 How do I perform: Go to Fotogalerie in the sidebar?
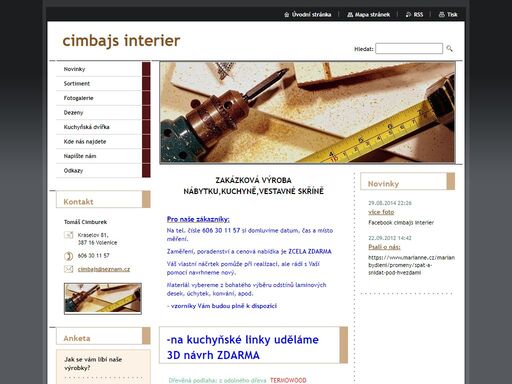click(99, 98)
